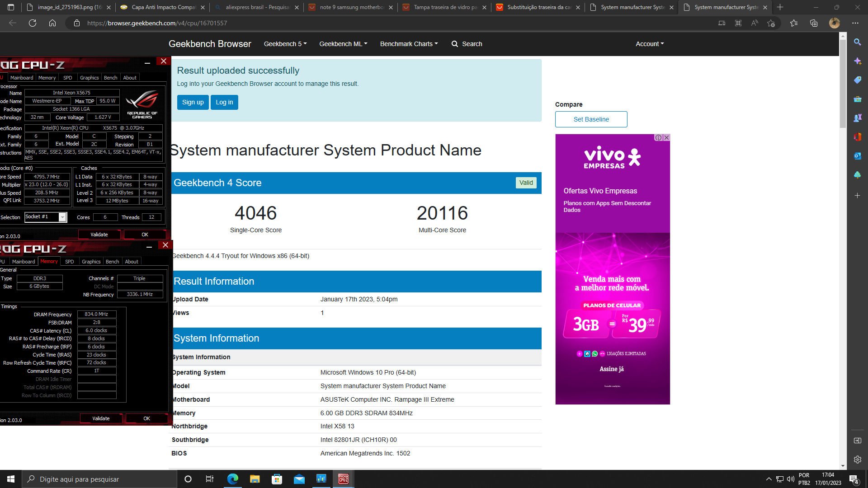The width and height of the screenshot is (868, 488).
Task: Click Validate in upper CPU-Z window
Action: [x=99, y=235]
